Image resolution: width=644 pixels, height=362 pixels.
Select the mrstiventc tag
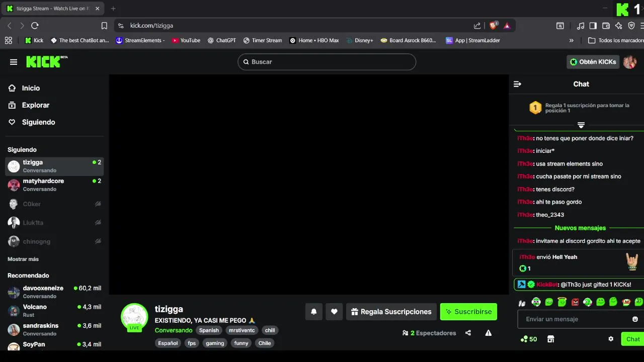242,330
